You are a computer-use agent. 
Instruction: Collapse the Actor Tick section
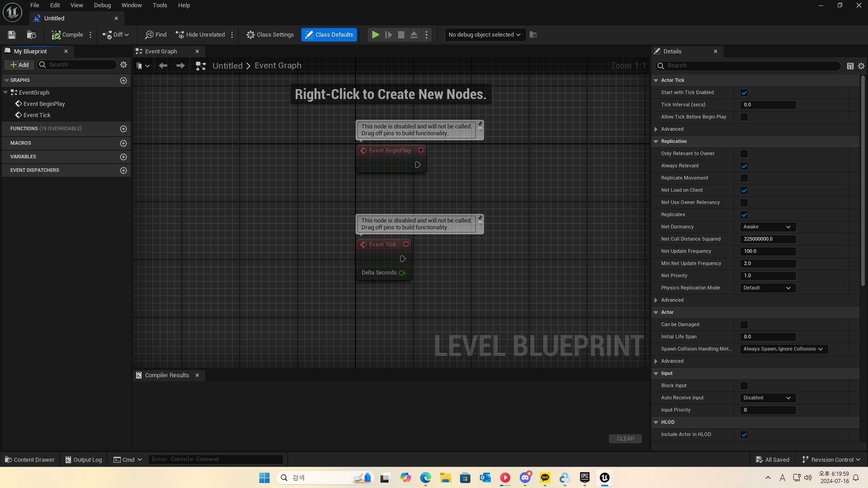tap(656, 81)
